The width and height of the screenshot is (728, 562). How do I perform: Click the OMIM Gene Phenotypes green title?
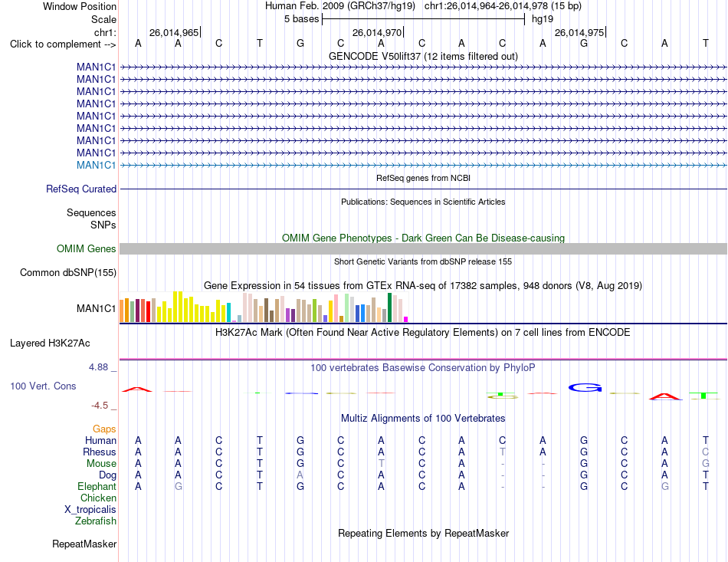[424, 238]
